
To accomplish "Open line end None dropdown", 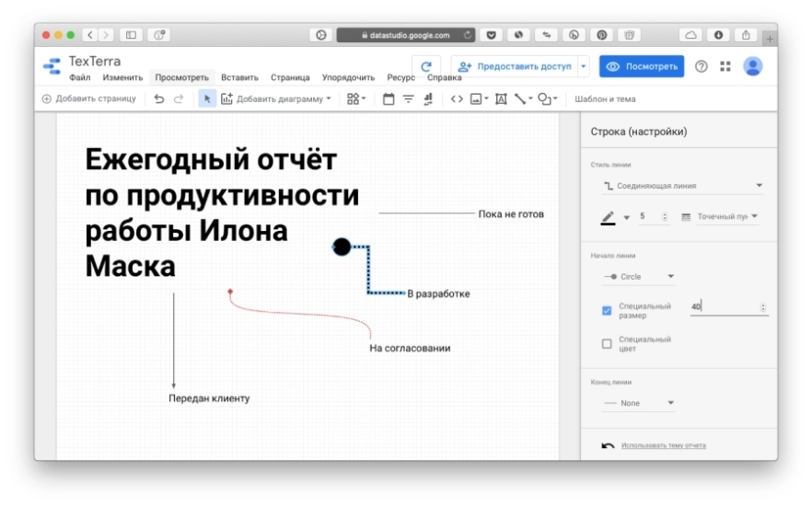I will pyautogui.click(x=639, y=403).
